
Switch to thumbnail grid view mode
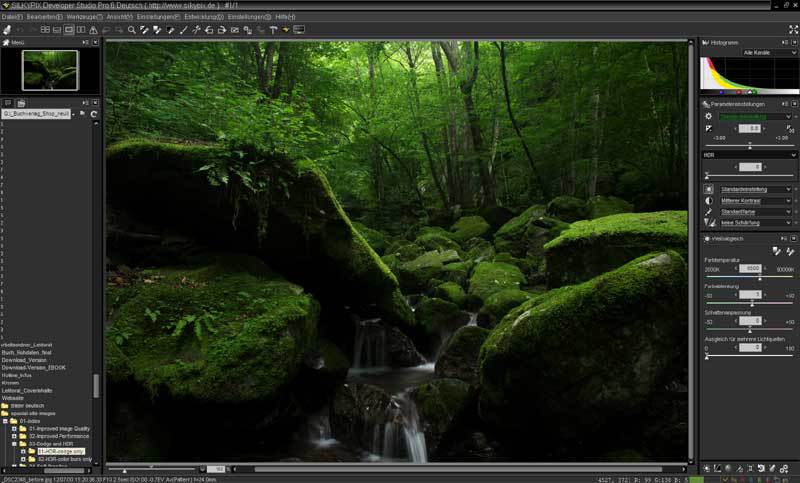click(x=45, y=30)
